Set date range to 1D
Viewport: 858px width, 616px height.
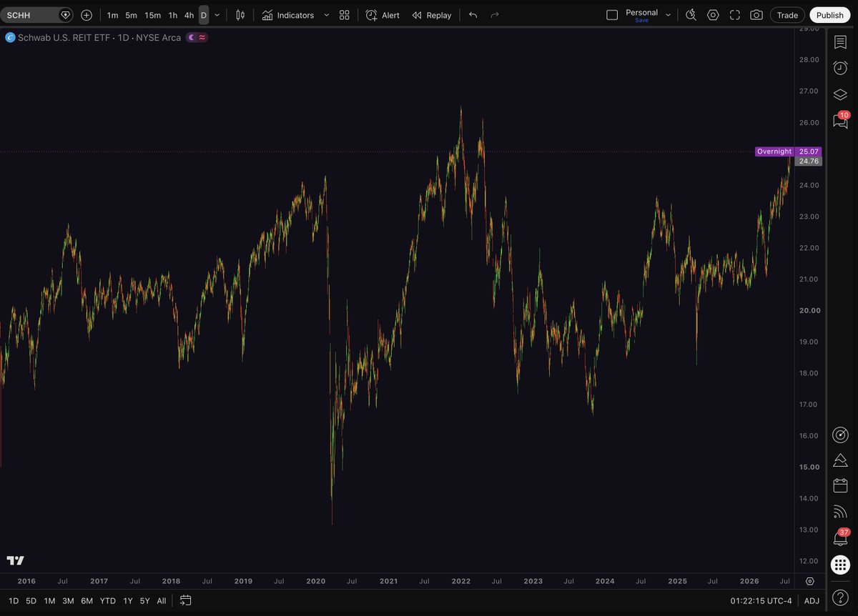[x=14, y=601]
